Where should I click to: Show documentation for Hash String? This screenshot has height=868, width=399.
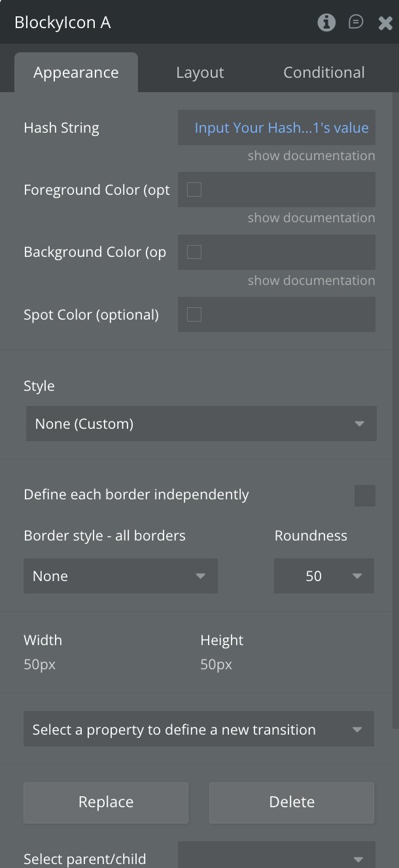click(x=311, y=156)
